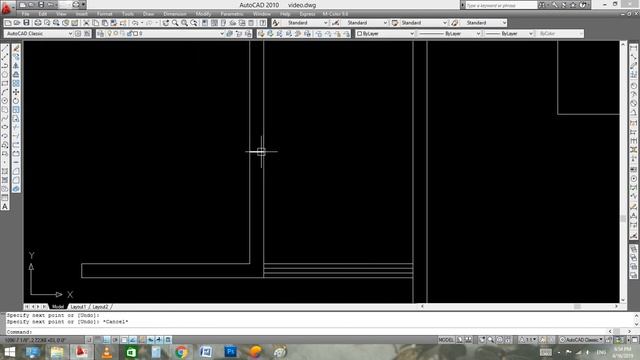Open the Dimension menu
This screenshot has height=360, width=640.
click(175, 14)
